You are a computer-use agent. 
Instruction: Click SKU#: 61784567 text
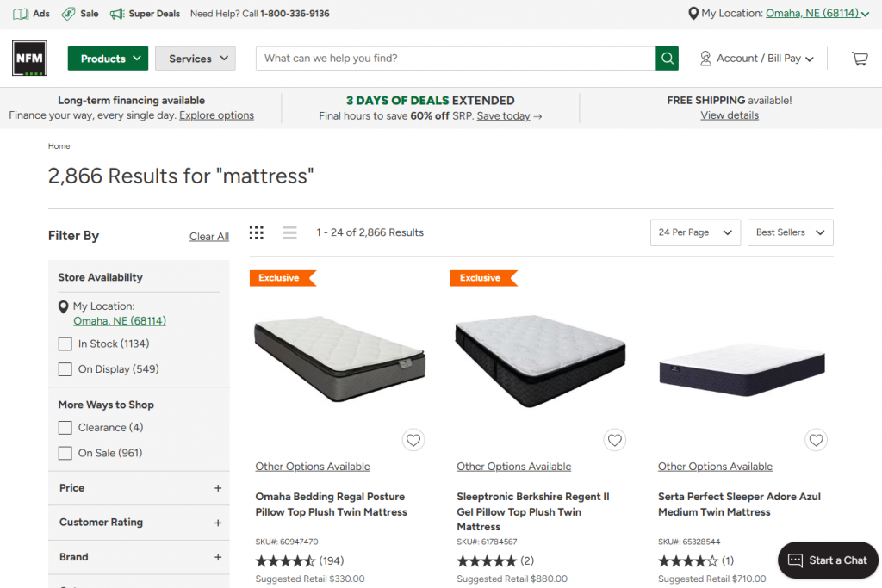(x=488, y=542)
